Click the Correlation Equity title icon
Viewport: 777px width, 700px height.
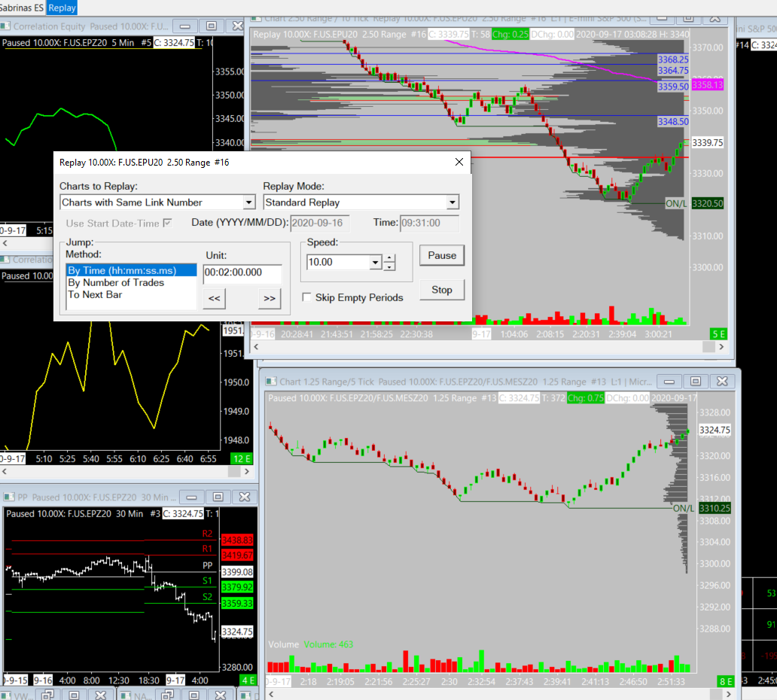pyautogui.click(x=5, y=26)
